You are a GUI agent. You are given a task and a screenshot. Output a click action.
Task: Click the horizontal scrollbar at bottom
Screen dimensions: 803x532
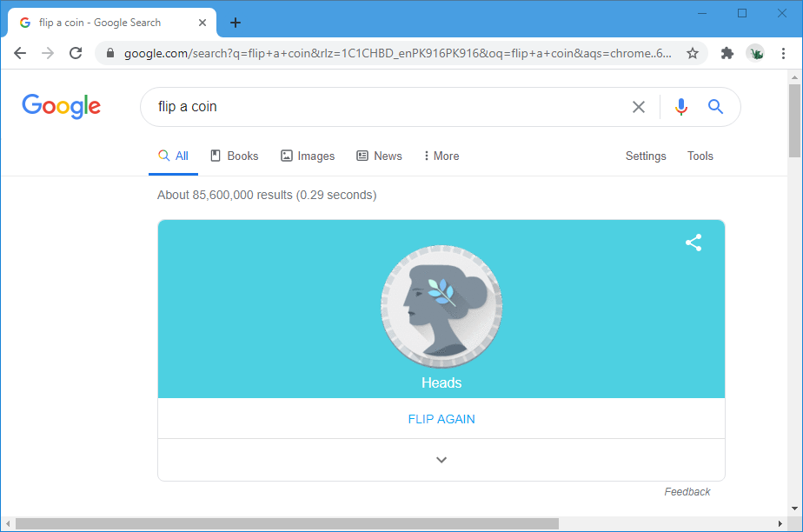click(287, 523)
